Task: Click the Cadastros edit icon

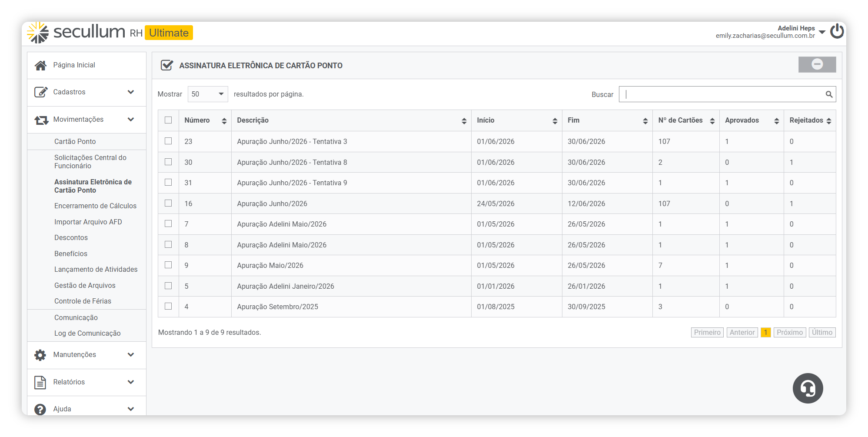Action: pyautogui.click(x=40, y=92)
